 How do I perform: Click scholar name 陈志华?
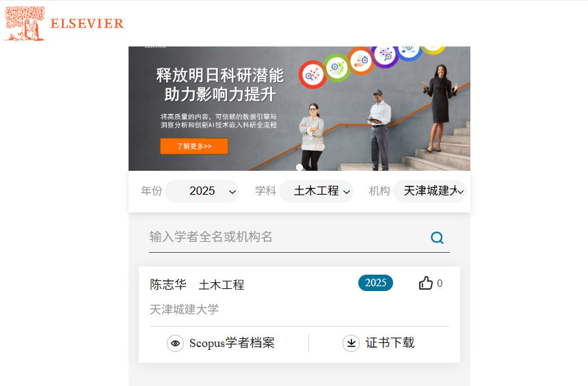click(x=168, y=284)
